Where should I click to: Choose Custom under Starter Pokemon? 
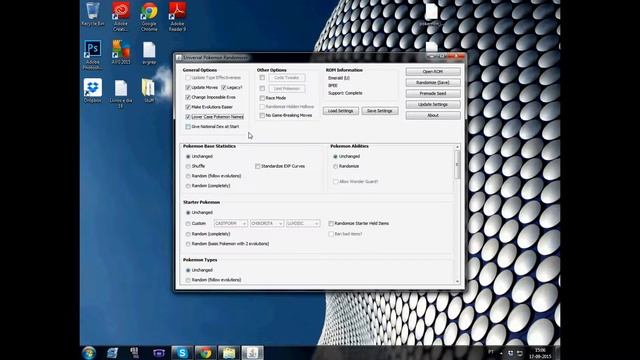tap(188, 223)
